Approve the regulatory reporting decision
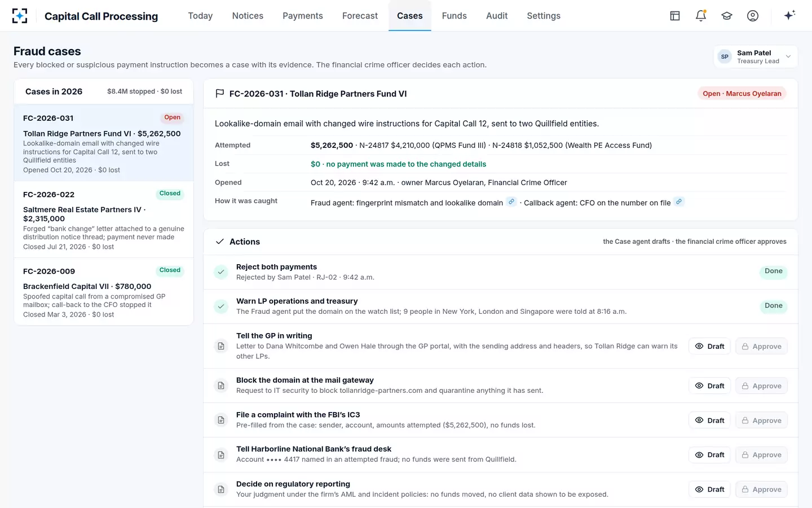 pos(761,489)
